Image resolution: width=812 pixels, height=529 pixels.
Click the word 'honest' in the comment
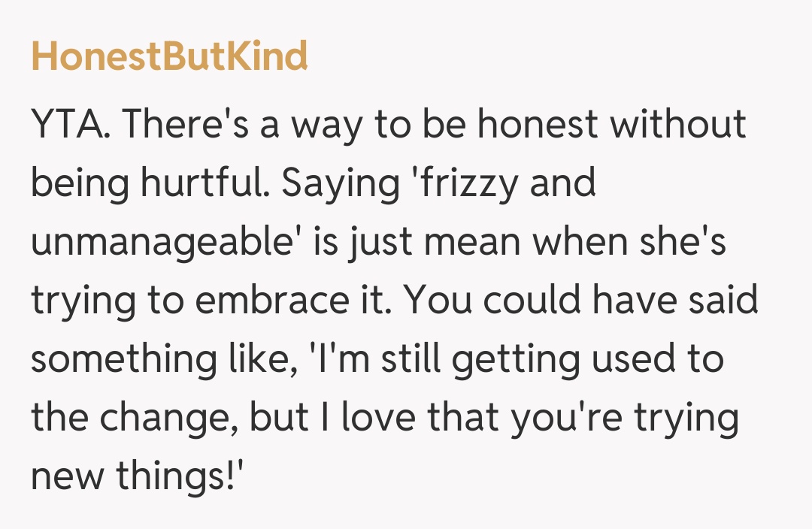(x=538, y=124)
